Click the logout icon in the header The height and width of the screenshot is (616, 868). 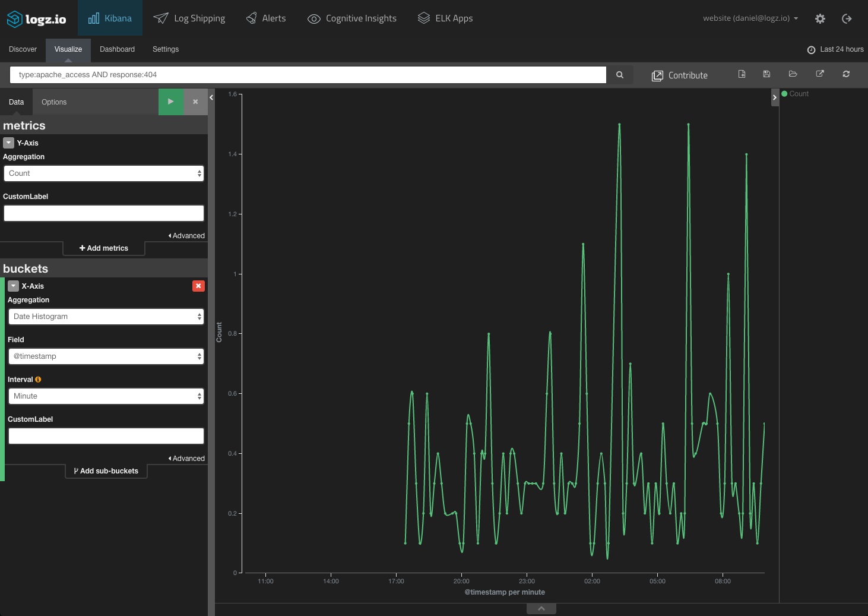(847, 19)
